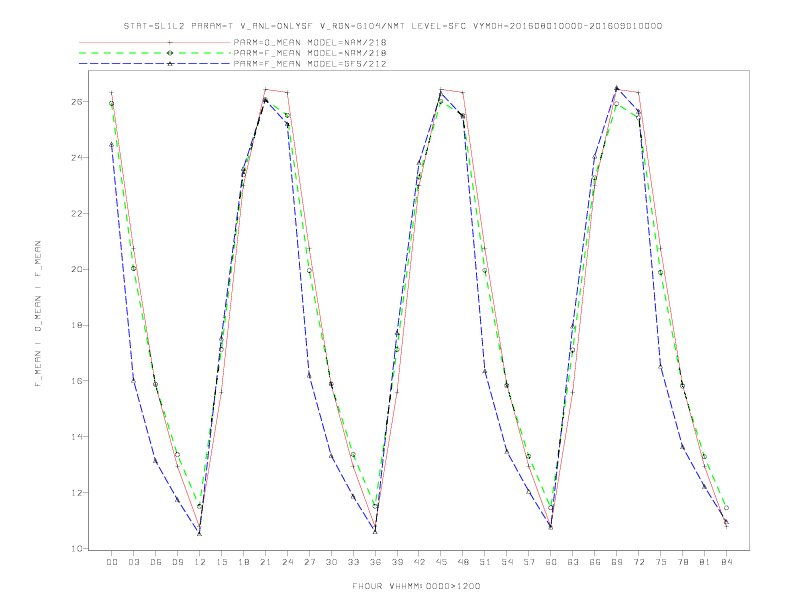Select legend entry PARM=O_MEAN MODEL=NAM/218

(310, 42)
